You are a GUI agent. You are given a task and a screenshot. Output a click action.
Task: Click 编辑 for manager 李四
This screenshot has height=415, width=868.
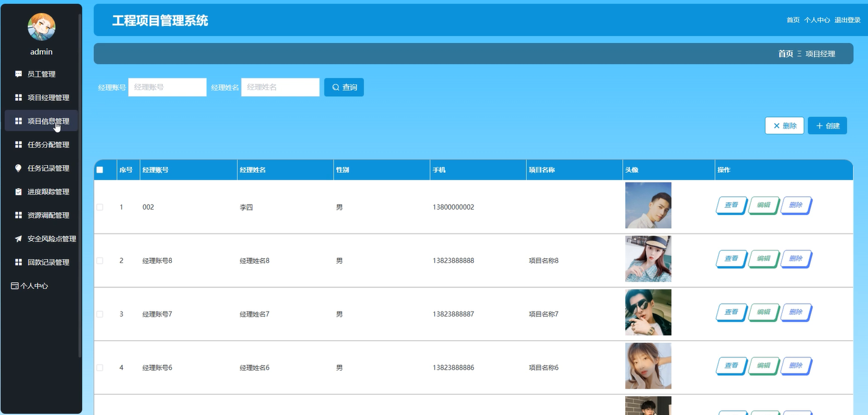pos(764,205)
